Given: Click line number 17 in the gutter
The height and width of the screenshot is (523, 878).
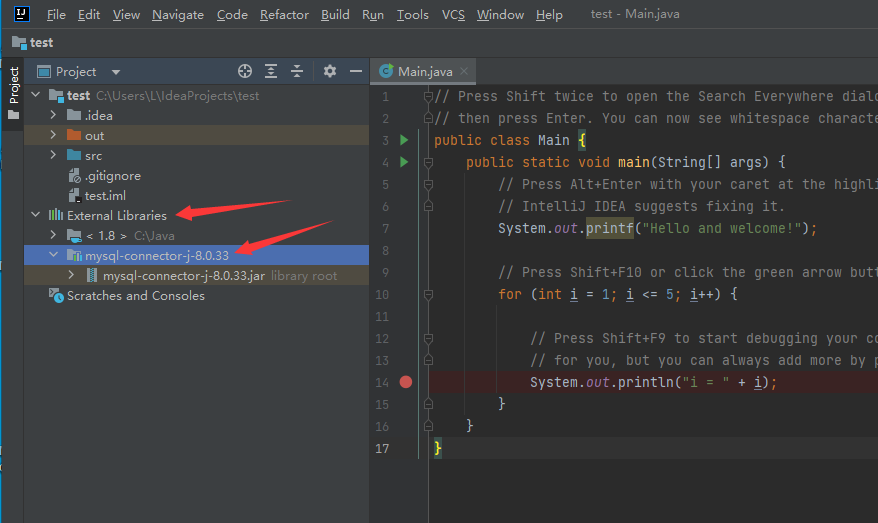Looking at the screenshot, I should click(382, 449).
